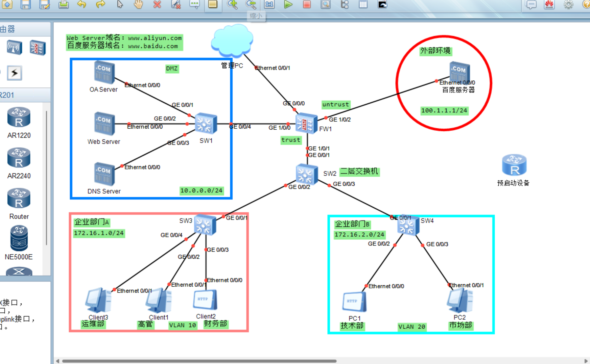Click the red X delete tool
Viewport: 590px width, 364px height.
157,4
